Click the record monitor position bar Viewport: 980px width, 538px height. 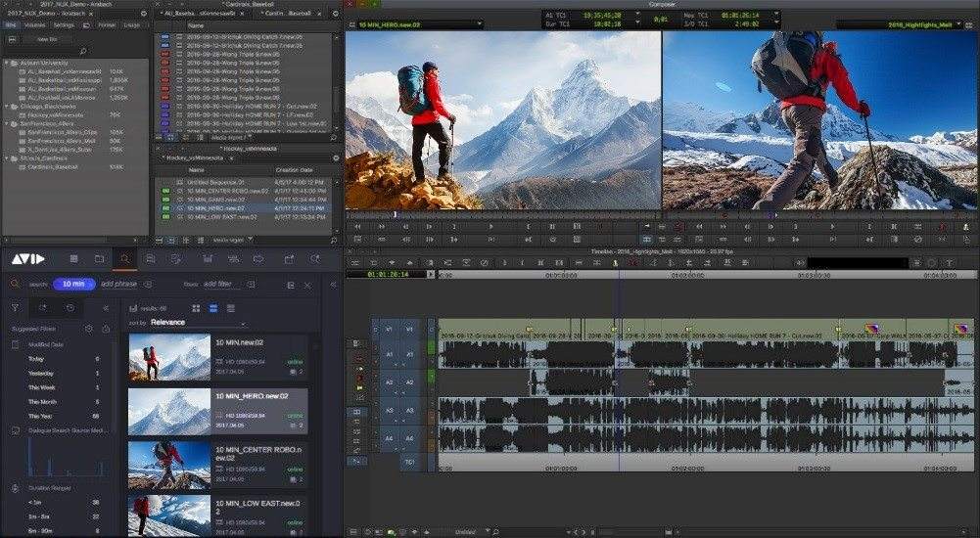point(819,214)
